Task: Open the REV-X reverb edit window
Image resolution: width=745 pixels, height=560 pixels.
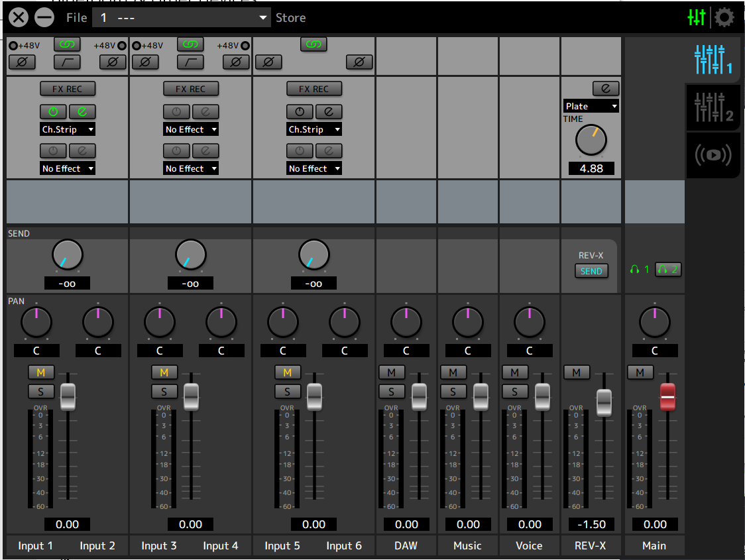Action: tap(605, 88)
